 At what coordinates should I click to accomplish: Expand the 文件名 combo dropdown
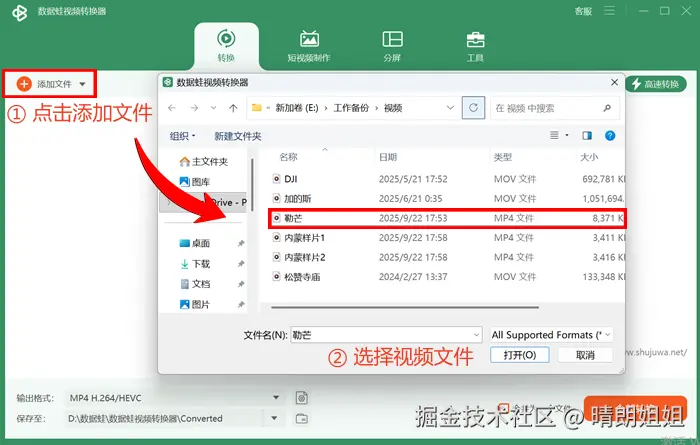476,335
